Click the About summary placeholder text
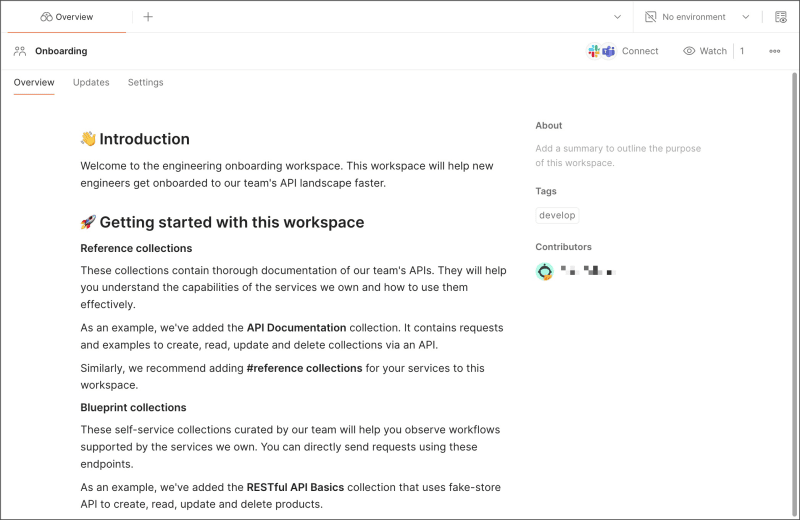800x520 pixels. click(618, 155)
